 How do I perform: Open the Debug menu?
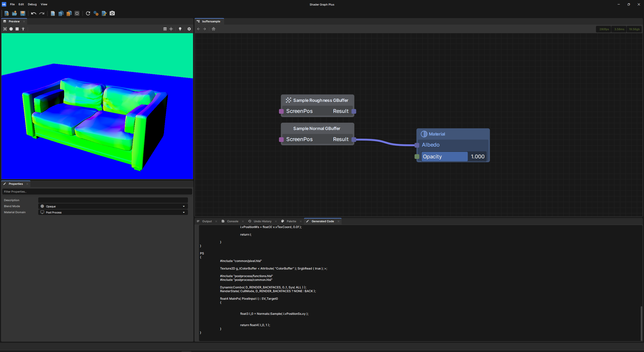click(32, 4)
